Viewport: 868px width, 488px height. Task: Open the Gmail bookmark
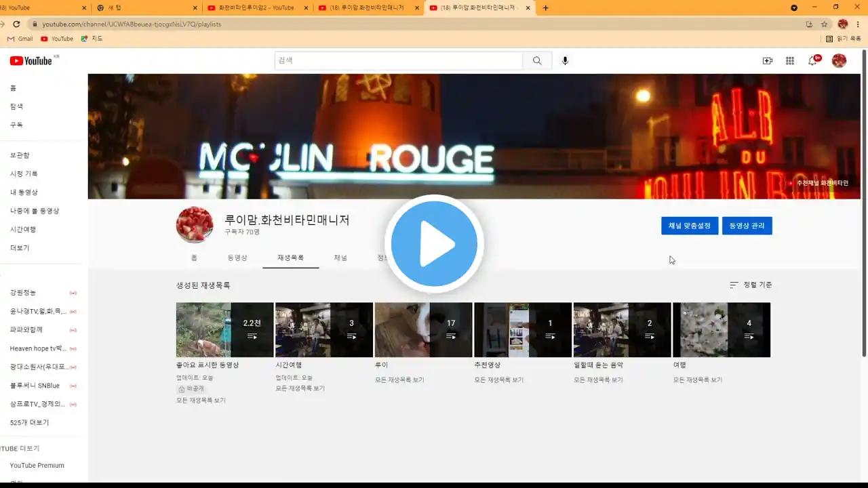tap(20, 39)
